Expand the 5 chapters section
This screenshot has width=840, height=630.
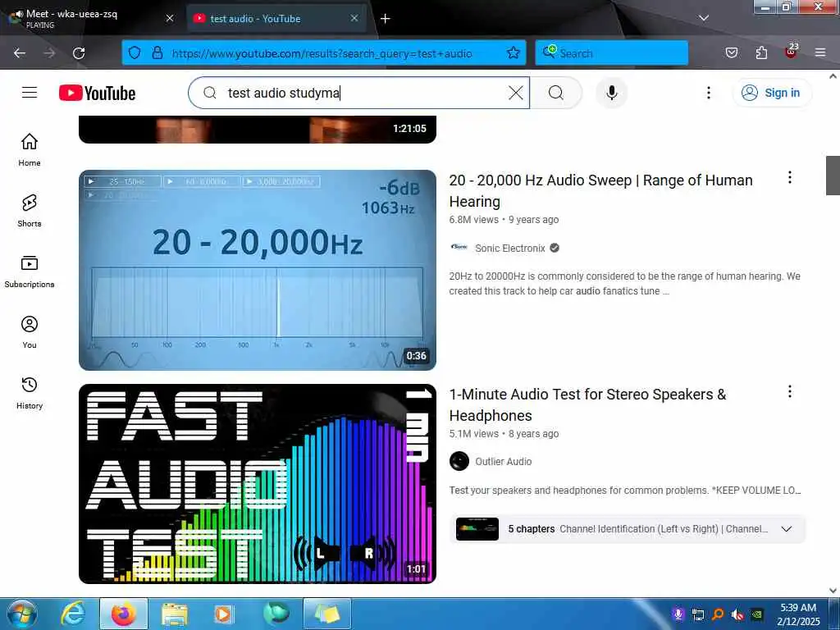click(786, 529)
